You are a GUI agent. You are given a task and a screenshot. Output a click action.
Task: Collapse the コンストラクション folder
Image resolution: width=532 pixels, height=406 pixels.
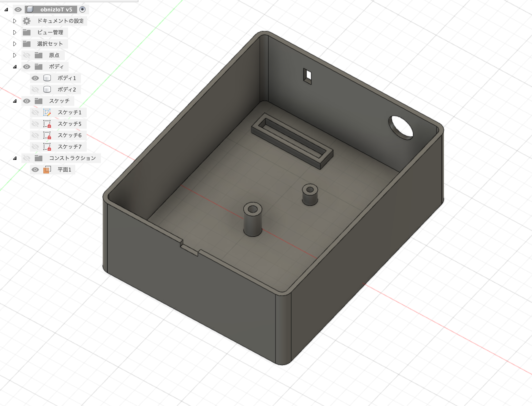pyautogui.click(x=15, y=158)
